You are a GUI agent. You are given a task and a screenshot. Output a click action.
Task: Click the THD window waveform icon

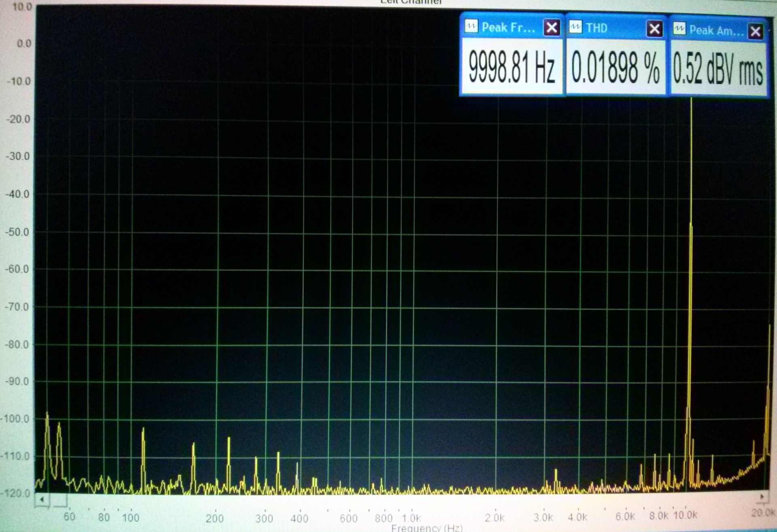(x=575, y=28)
